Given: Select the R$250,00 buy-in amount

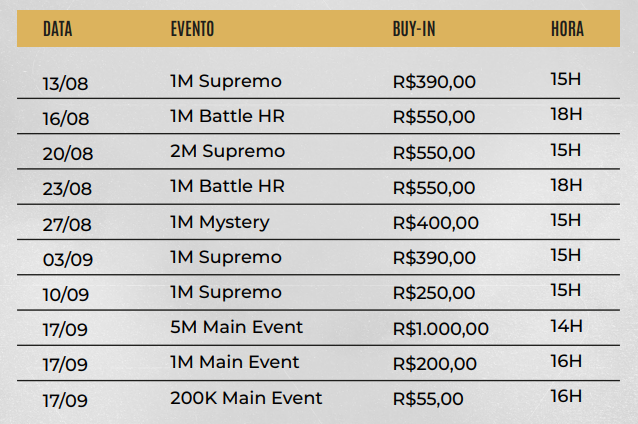Looking at the screenshot, I should click(433, 293).
